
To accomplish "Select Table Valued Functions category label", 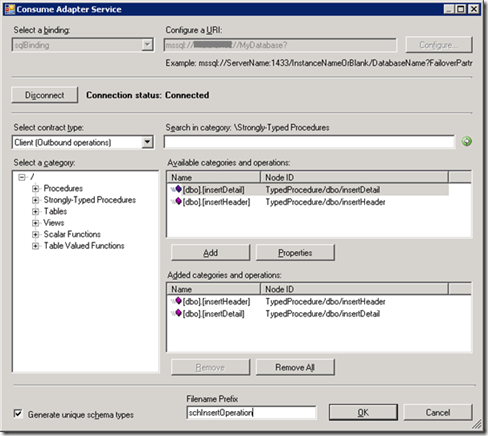I will point(84,246).
